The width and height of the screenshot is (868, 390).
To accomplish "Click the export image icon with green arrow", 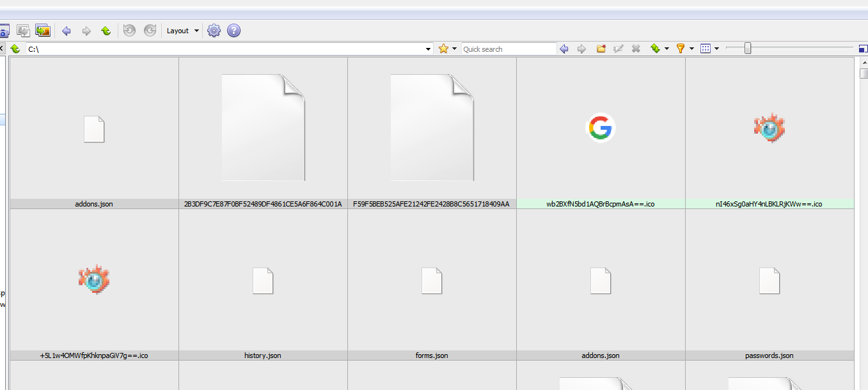I will [43, 31].
